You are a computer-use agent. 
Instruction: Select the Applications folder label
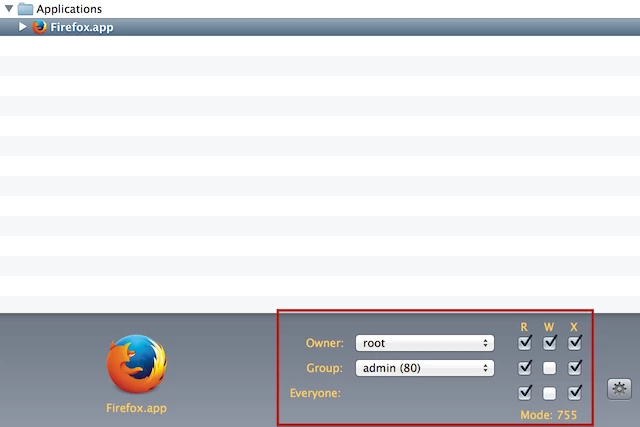pyautogui.click(x=69, y=9)
